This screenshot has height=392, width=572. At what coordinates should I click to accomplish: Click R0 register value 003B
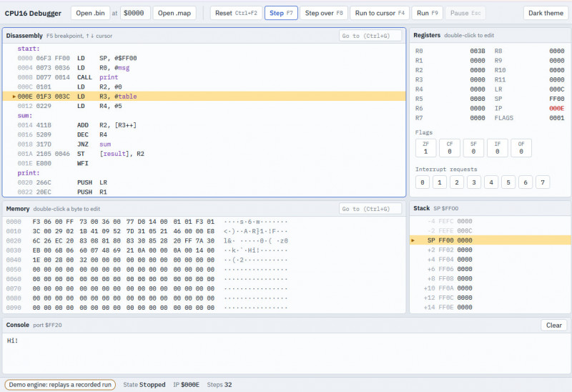477,51
